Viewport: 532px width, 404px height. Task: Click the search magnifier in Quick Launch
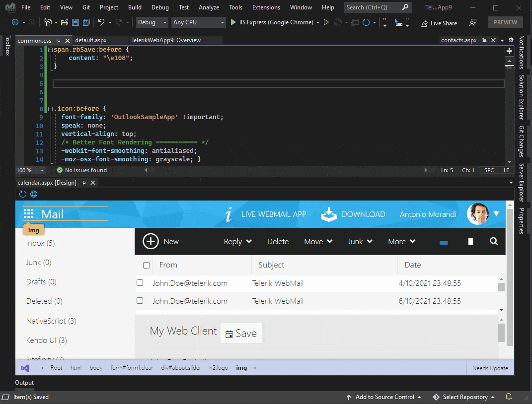click(x=405, y=7)
